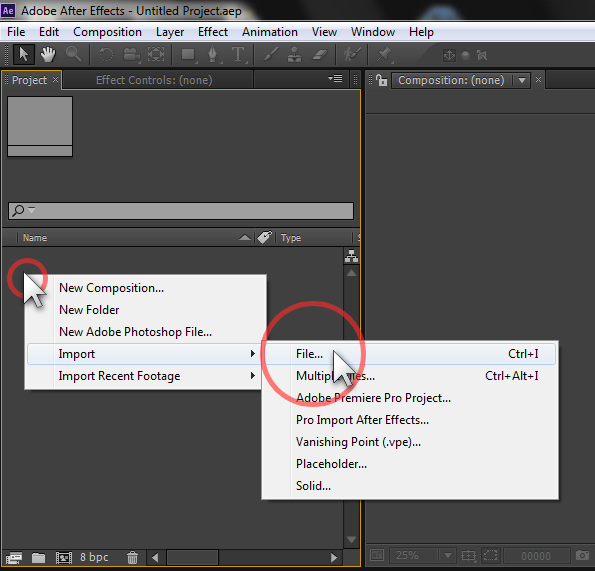Screen dimensions: 595x571
Task: Select the Pan Behind tool
Action: point(156,54)
